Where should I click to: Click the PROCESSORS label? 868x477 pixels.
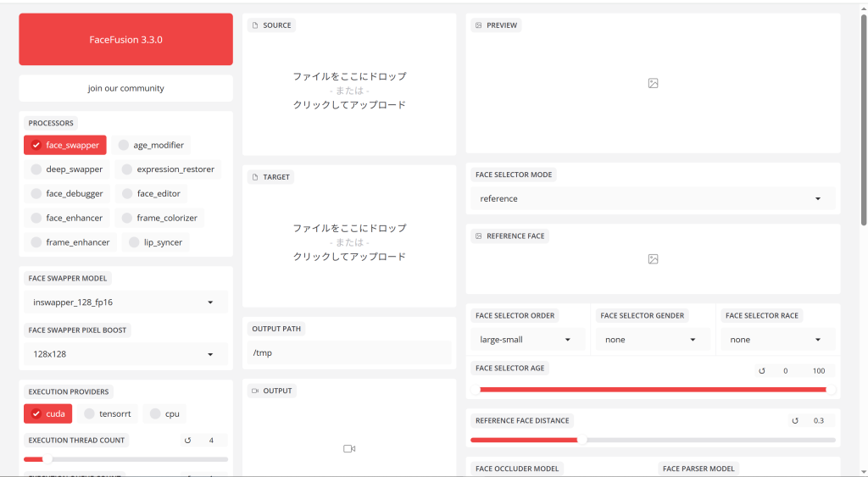tap(51, 124)
